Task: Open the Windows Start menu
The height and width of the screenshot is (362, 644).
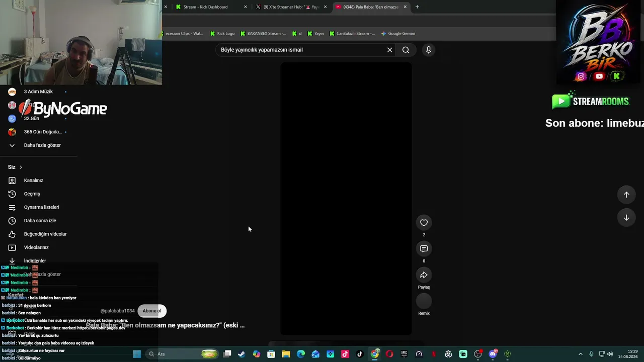Action: 137,354
